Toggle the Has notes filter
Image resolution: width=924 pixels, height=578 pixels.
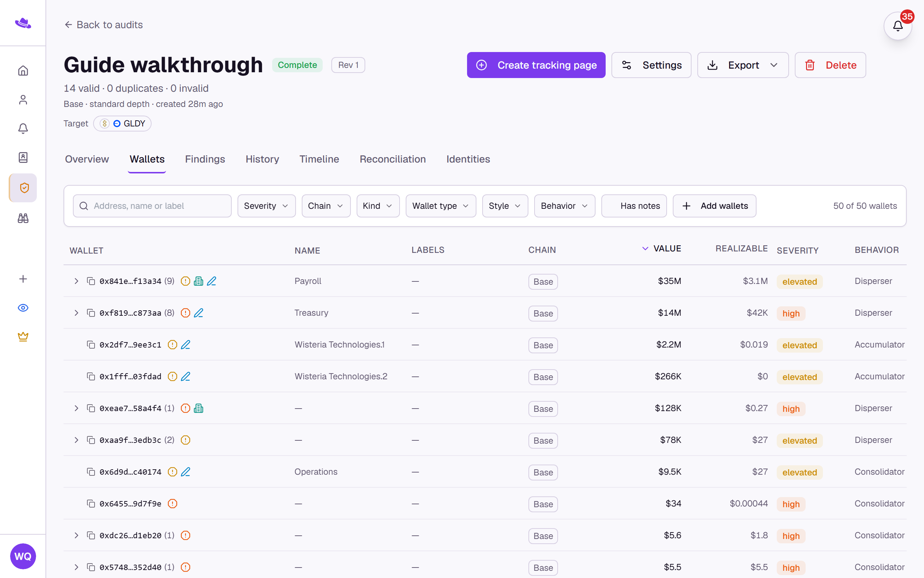[x=634, y=206]
